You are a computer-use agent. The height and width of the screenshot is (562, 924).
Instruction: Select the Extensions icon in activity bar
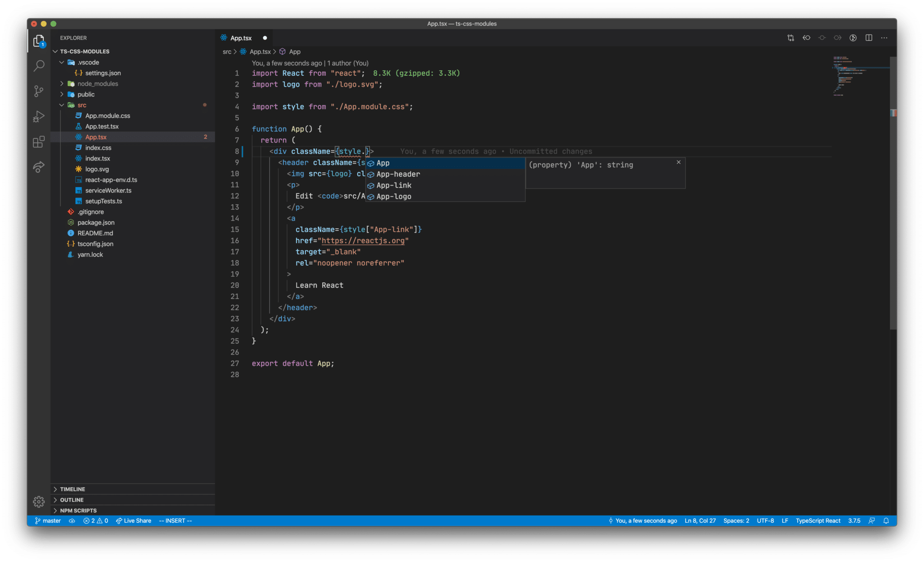[37, 141]
